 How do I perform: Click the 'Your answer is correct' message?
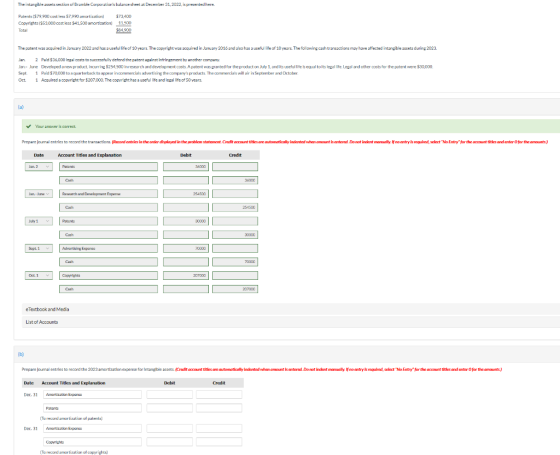[55, 126]
